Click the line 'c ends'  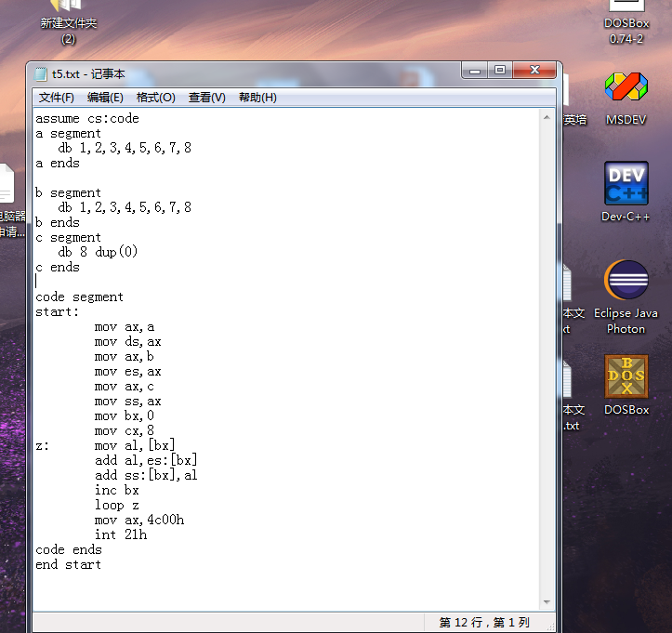[x=58, y=267]
